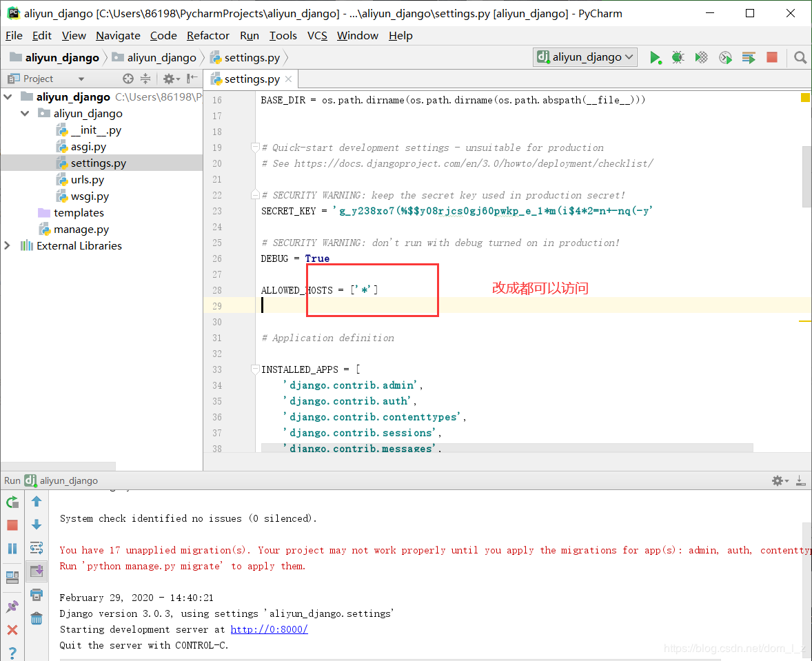Image resolution: width=812 pixels, height=661 pixels.
Task: Open Run panel gear options
Action: coord(780,480)
